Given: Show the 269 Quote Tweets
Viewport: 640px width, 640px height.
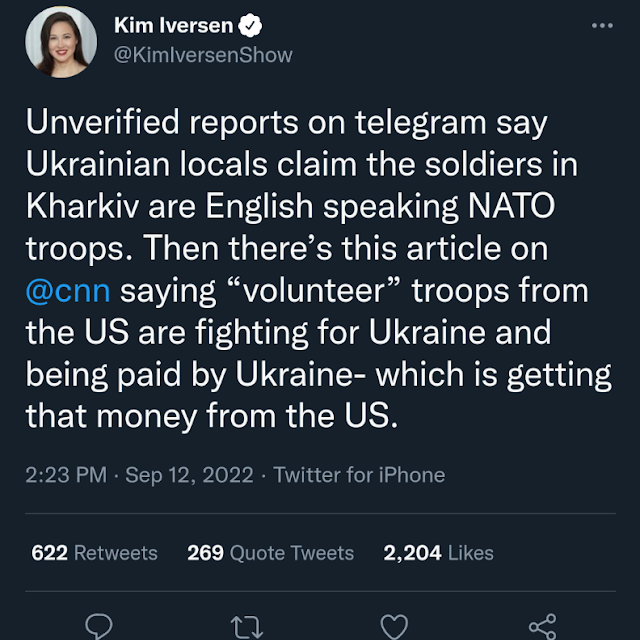Looking at the screenshot, I should 270,553.
